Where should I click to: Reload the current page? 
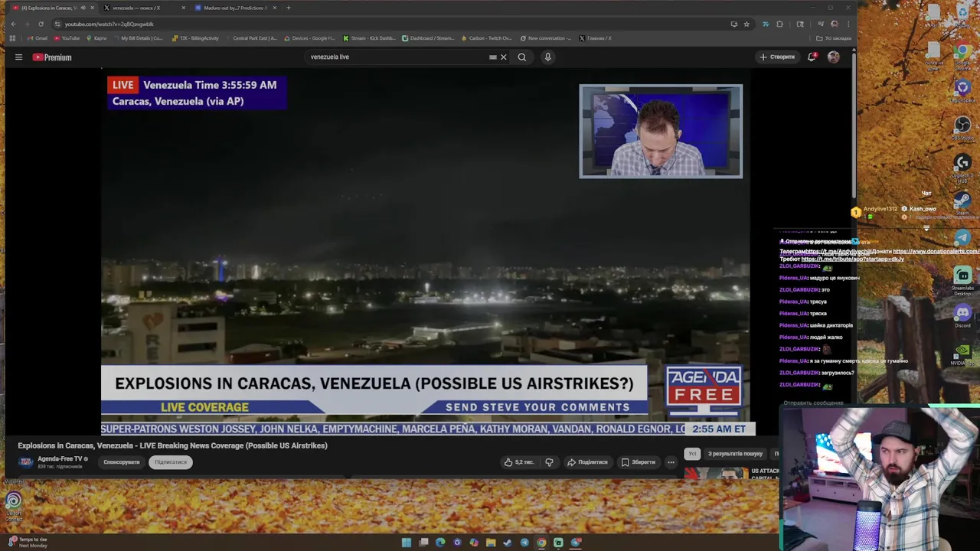(x=41, y=24)
